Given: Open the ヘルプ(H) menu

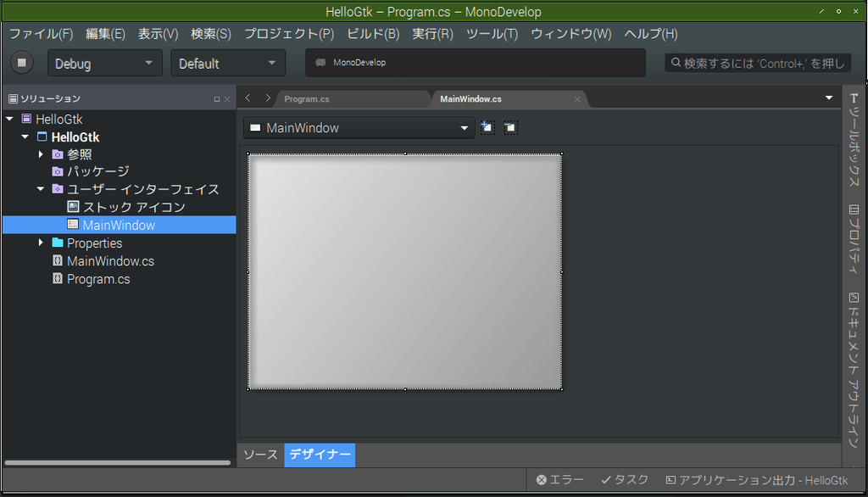Looking at the screenshot, I should (650, 34).
